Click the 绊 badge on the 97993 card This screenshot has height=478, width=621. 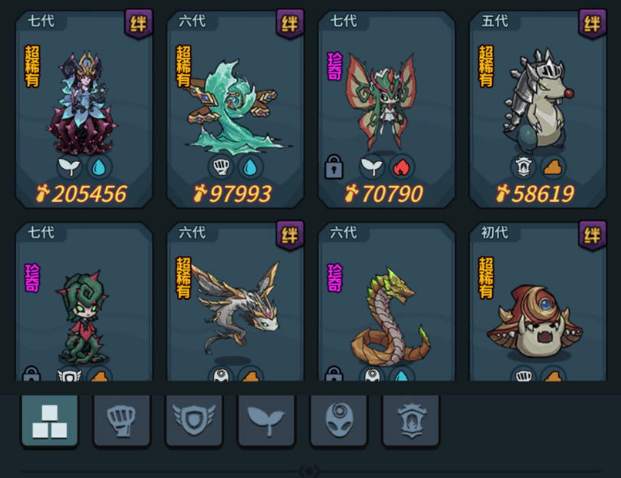coord(290,24)
